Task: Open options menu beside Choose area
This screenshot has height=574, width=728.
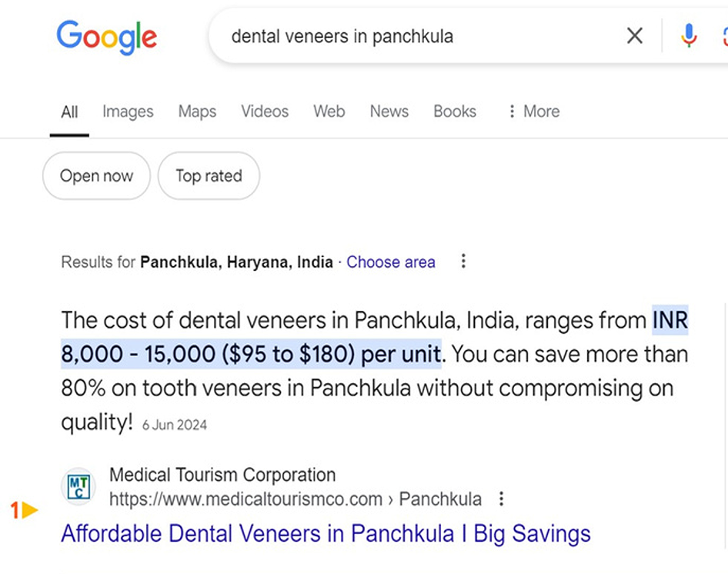Action: pyautogui.click(x=463, y=262)
